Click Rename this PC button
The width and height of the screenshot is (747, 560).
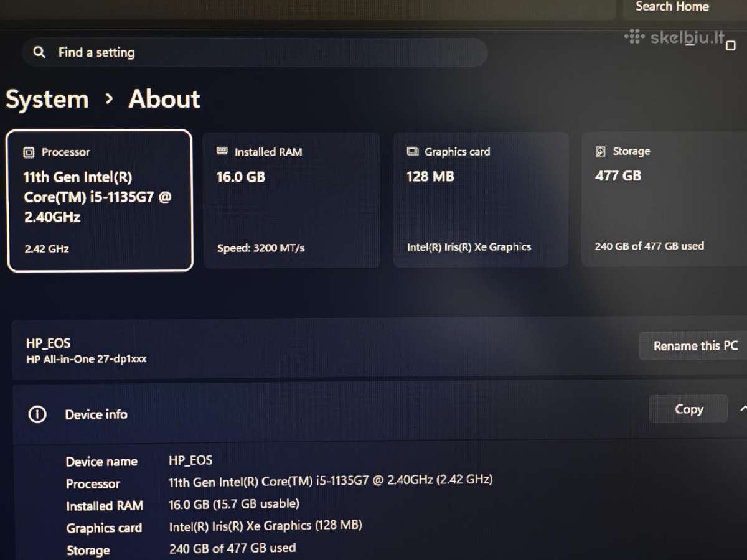pyautogui.click(x=694, y=346)
